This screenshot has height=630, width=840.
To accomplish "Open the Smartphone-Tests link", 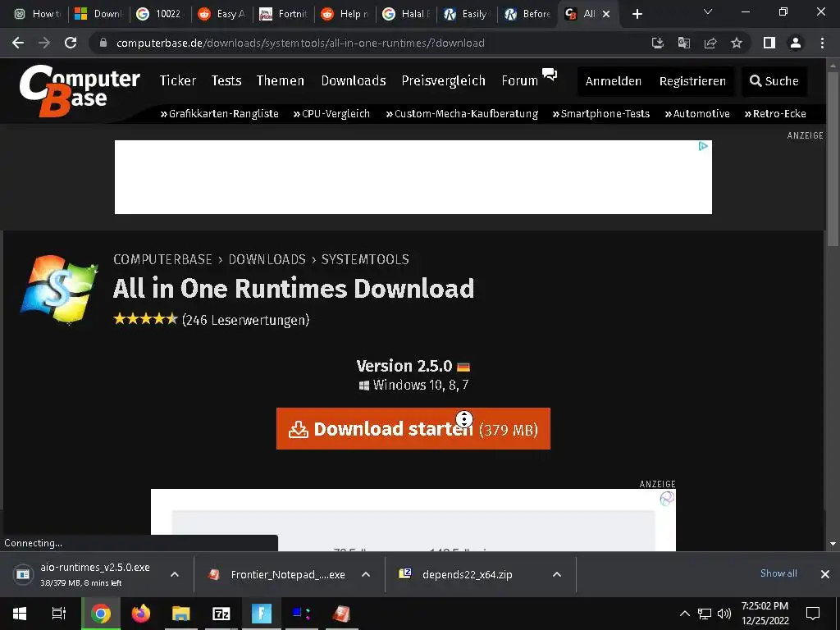I will [x=601, y=113].
